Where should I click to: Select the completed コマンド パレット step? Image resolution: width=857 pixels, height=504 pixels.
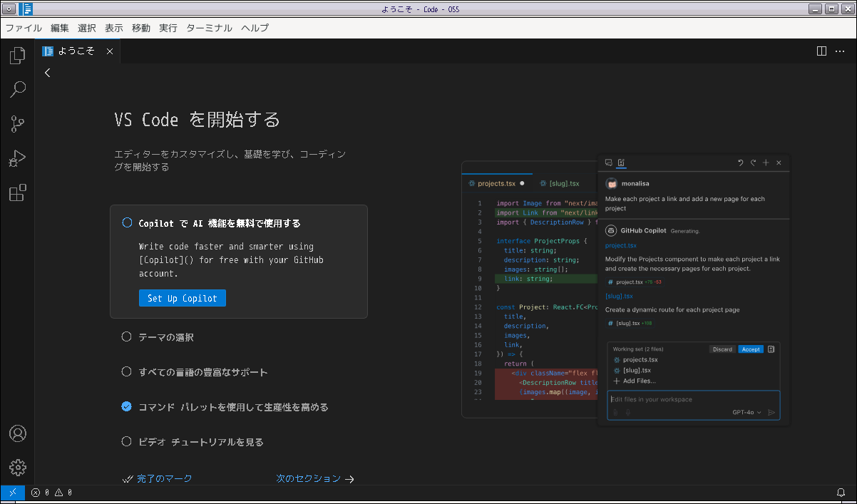238,407
